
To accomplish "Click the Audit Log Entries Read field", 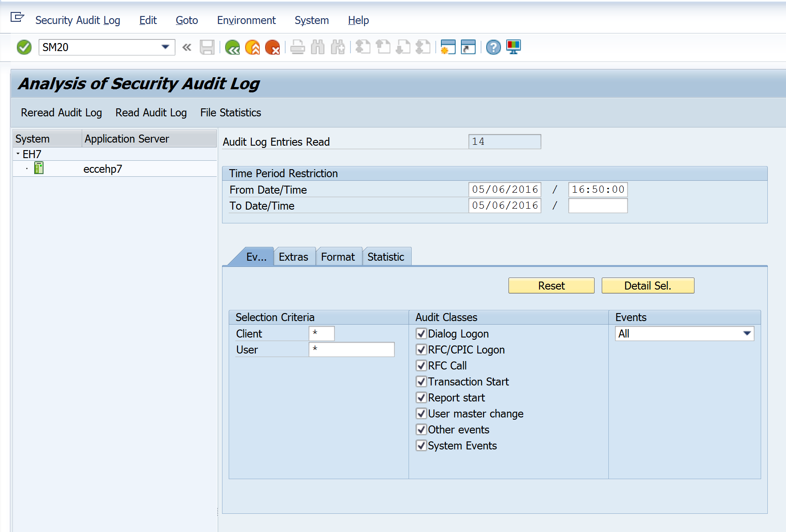I will tap(505, 142).
